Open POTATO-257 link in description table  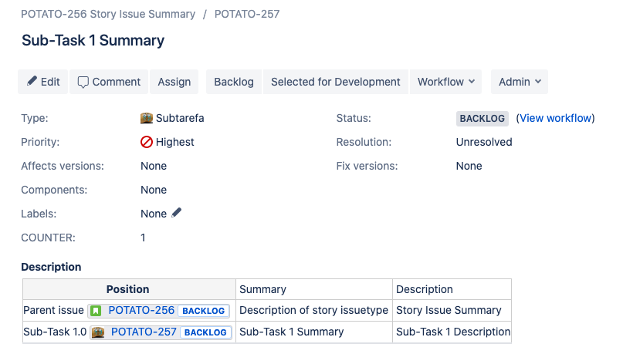(x=144, y=332)
